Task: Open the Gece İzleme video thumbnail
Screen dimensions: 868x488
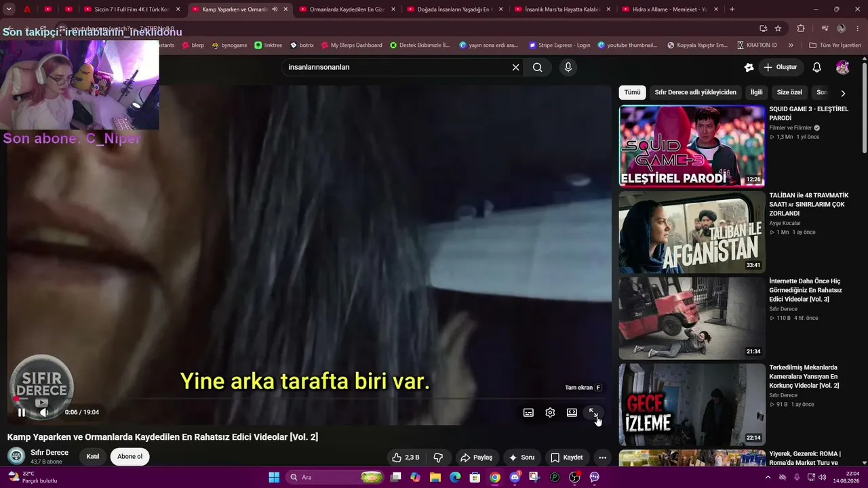Action: point(692,405)
